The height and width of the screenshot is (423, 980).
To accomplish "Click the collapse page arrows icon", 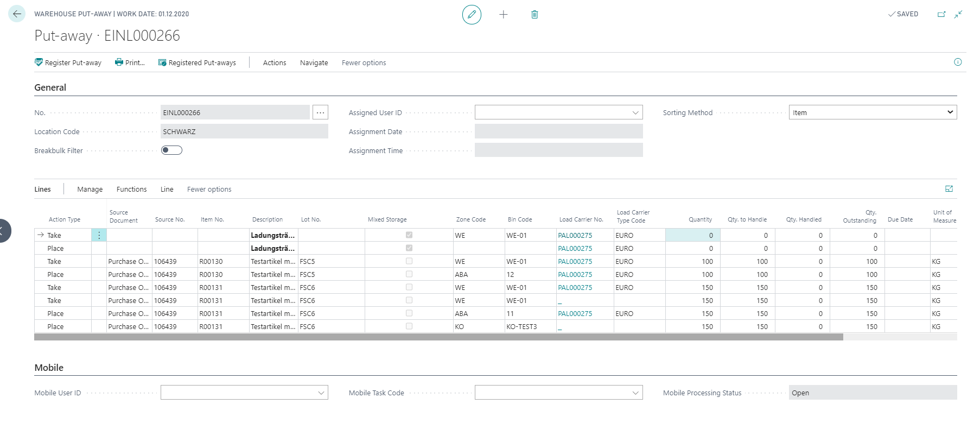I will 958,14.
